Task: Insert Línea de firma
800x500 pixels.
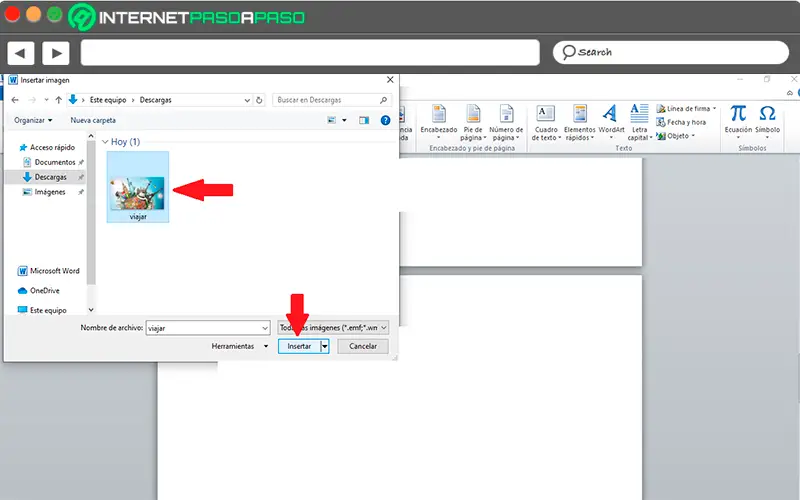Action: 686,109
